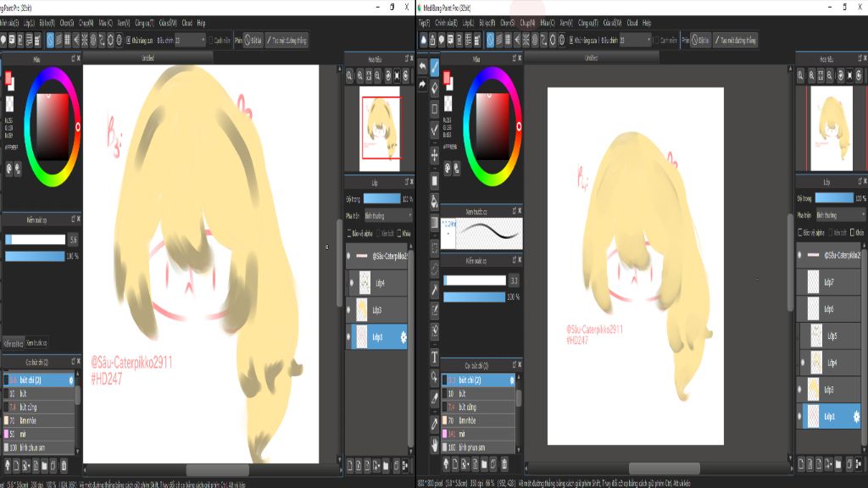Toggle visibility of Lớp3 in left window
This screenshot has width=868, height=488.
[348, 310]
